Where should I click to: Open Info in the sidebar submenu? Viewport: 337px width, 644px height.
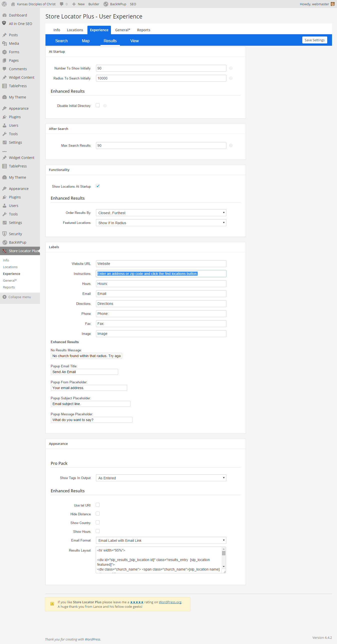click(x=6, y=260)
